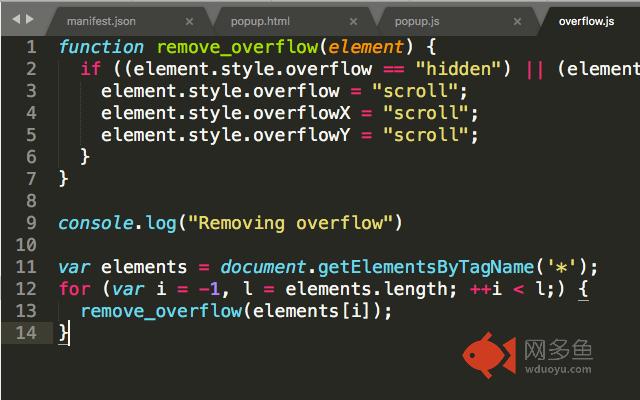Screen dimensions: 640x400
Task: Click the '||' operator on line 2
Action: (x=535, y=69)
